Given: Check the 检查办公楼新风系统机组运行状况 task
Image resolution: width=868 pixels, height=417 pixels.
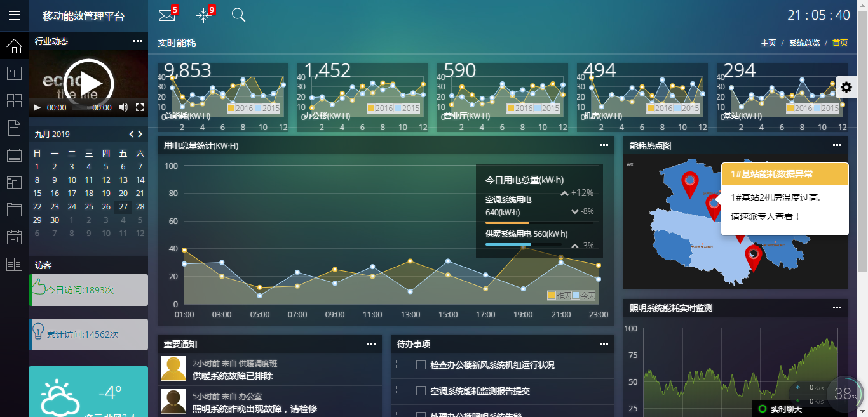Looking at the screenshot, I should pyautogui.click(x=421, y=365).
